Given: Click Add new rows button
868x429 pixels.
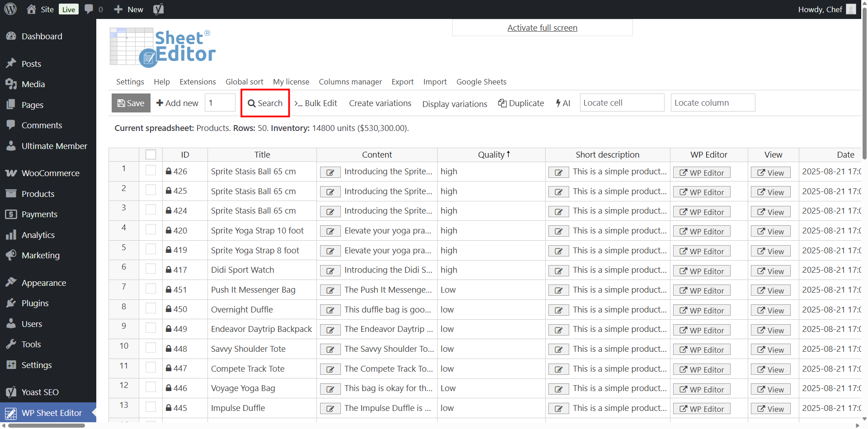Looking at the screenshot, I should coord(177,103).
